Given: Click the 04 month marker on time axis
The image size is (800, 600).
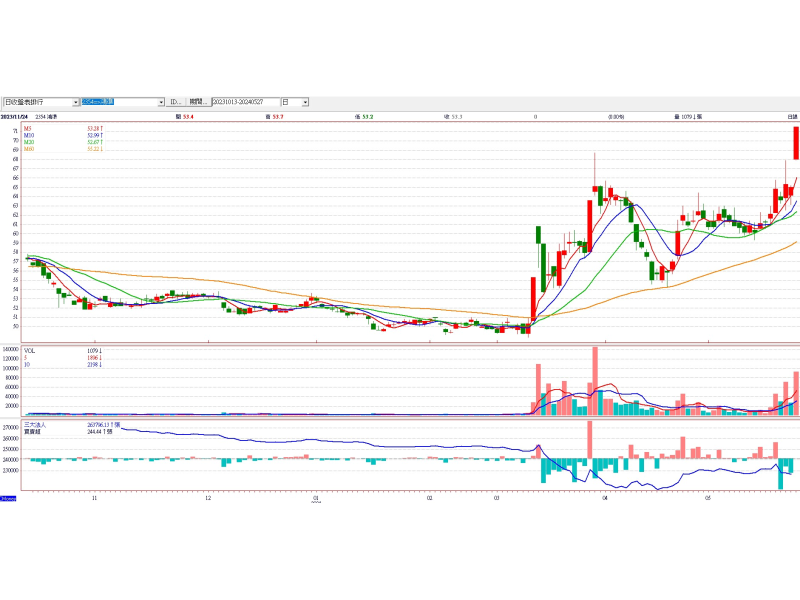Looking at the screenshot, I should coord(605,497).
